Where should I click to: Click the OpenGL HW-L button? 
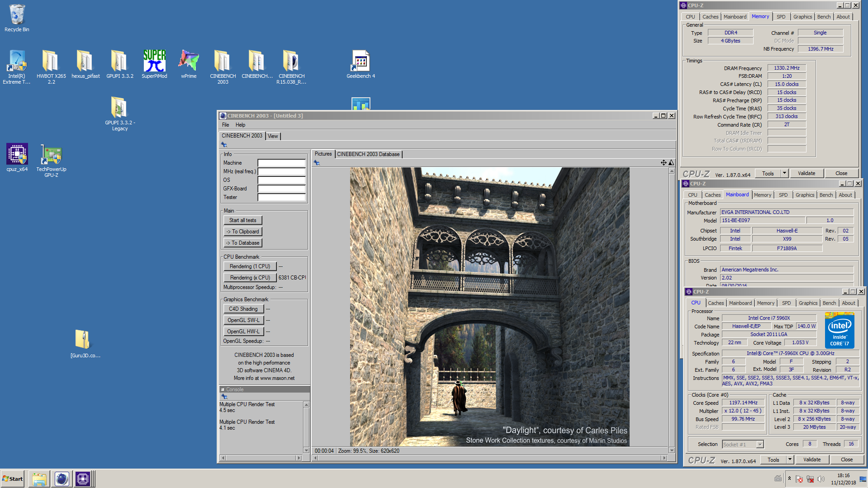pos(243,332)
